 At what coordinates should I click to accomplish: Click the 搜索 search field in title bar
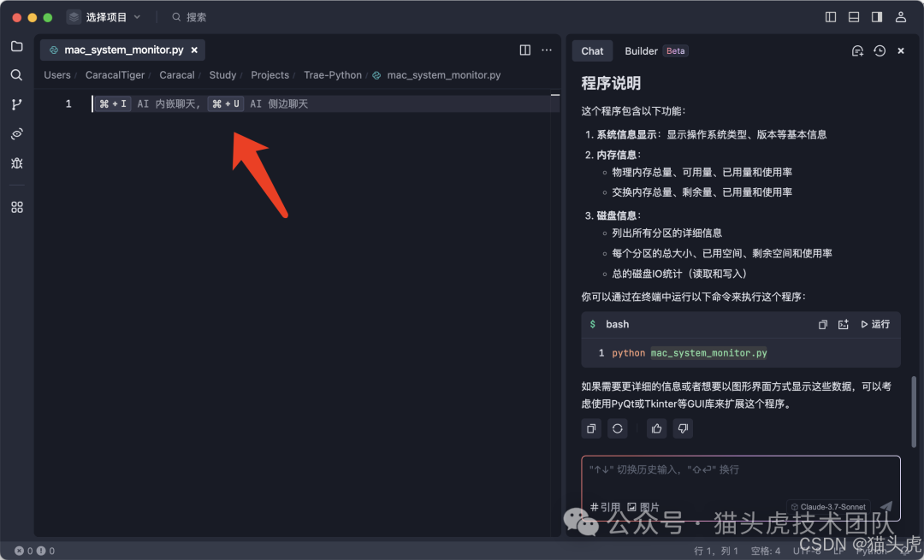[x=188, y=17]
